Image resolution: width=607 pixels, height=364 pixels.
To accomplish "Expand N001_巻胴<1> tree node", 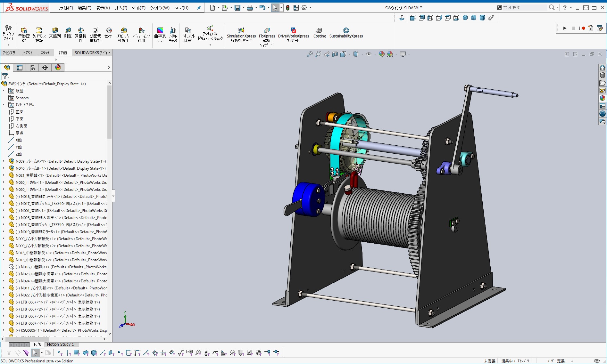I will [4, 210].
